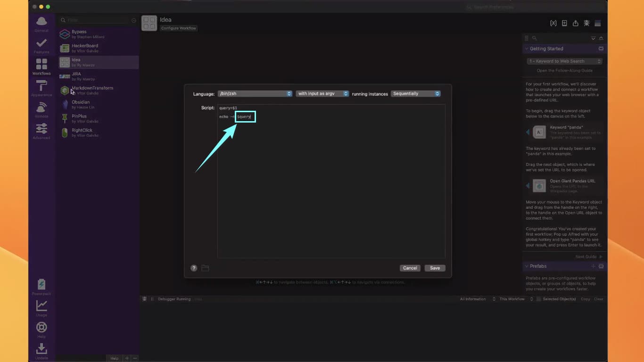The image size is (644, 362).
Task: Click the palette list view icon
Action: (x=527, y=38)
